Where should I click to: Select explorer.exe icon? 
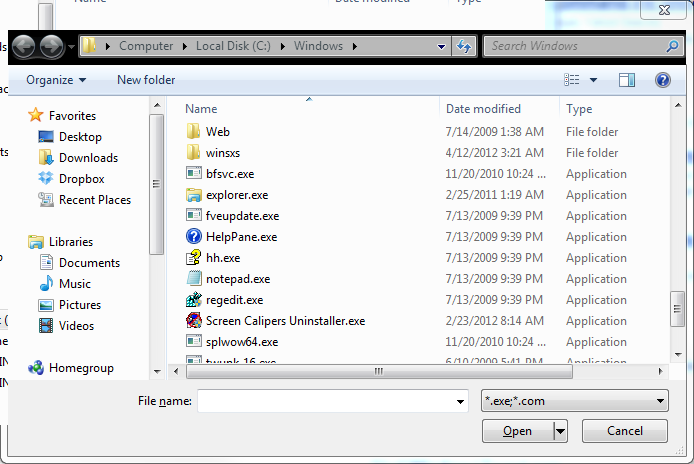pyautogui.click(x=193, y=195)
